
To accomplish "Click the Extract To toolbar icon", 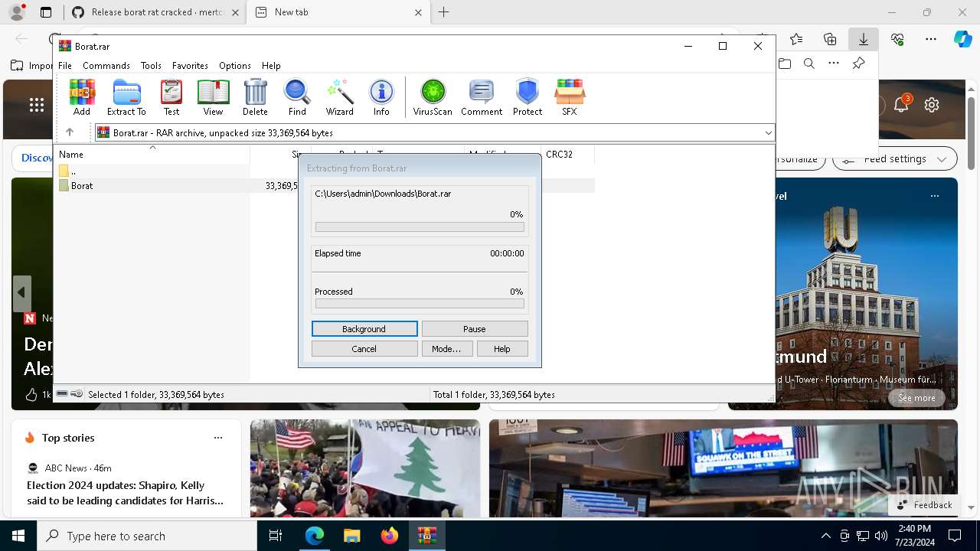I will pyautogui.click(x=126, y=97).
